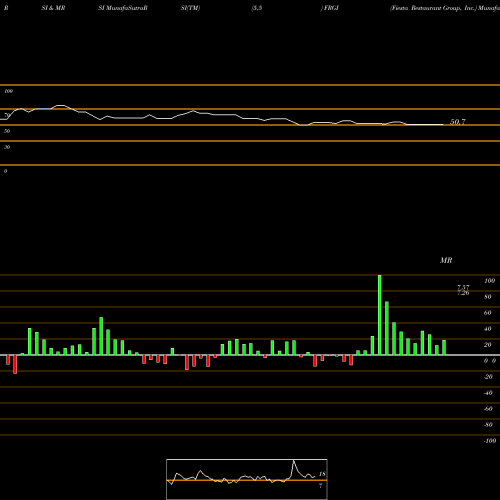The width and height of the screenshot is (500, 500).
Task: Click the 50 level label on RSI axis
Action: tap(7, 131)
